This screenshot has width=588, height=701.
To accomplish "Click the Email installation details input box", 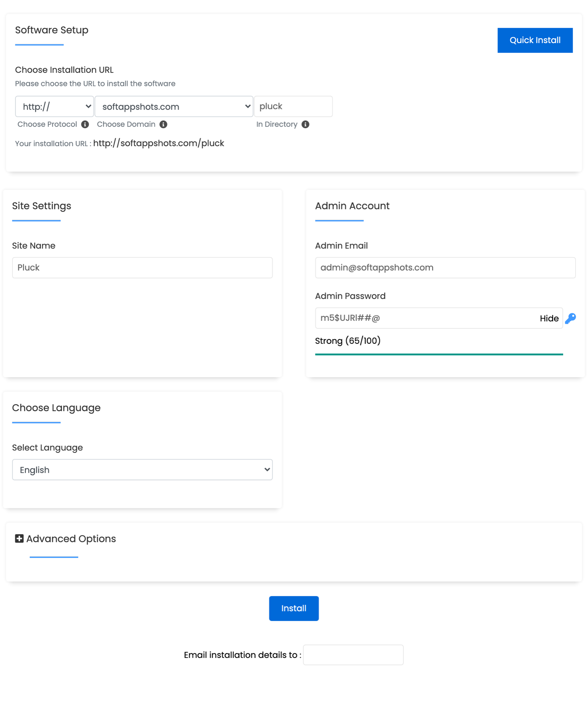I will (x=353, y=654).
